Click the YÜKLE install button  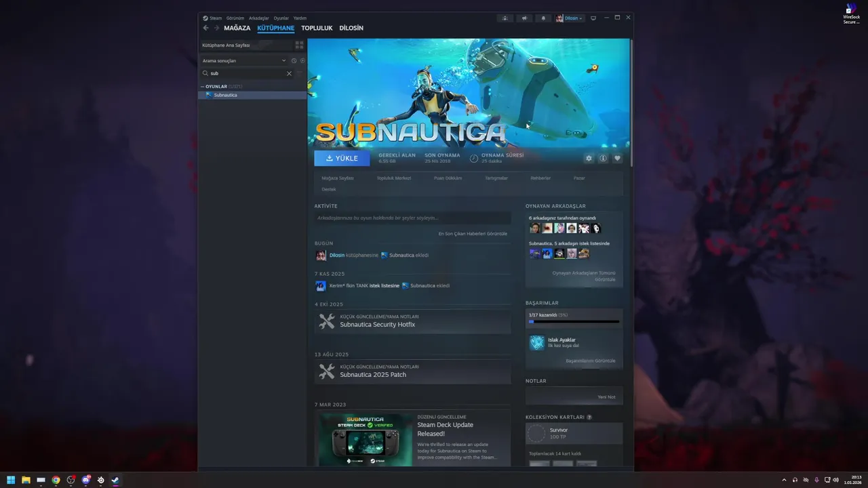coord(342,158)
